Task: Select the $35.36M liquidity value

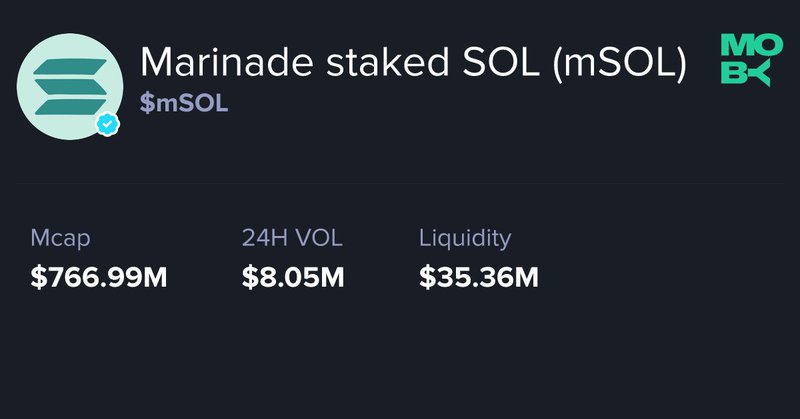Action: [x=479, y=277]
